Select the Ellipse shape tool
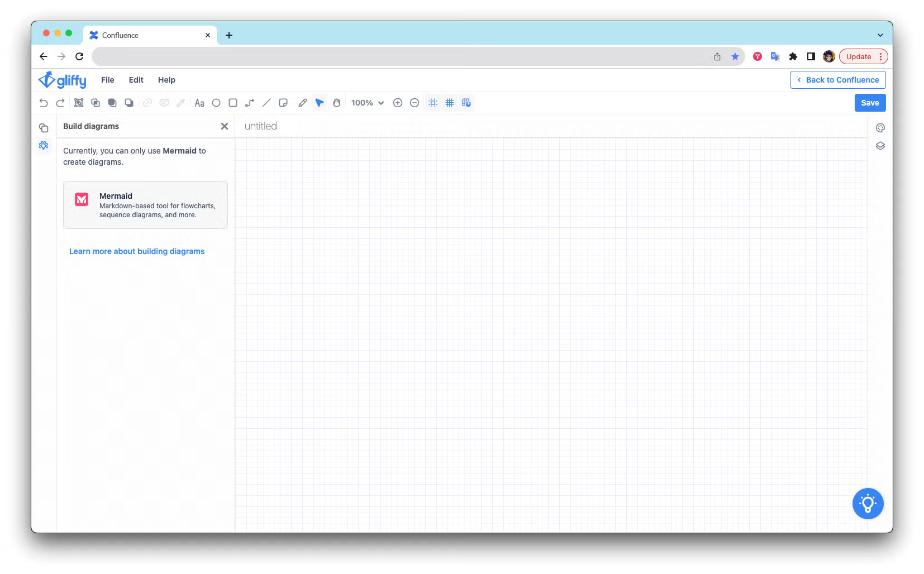This screenshot has height=574, width=924. (x=216, y=103)
